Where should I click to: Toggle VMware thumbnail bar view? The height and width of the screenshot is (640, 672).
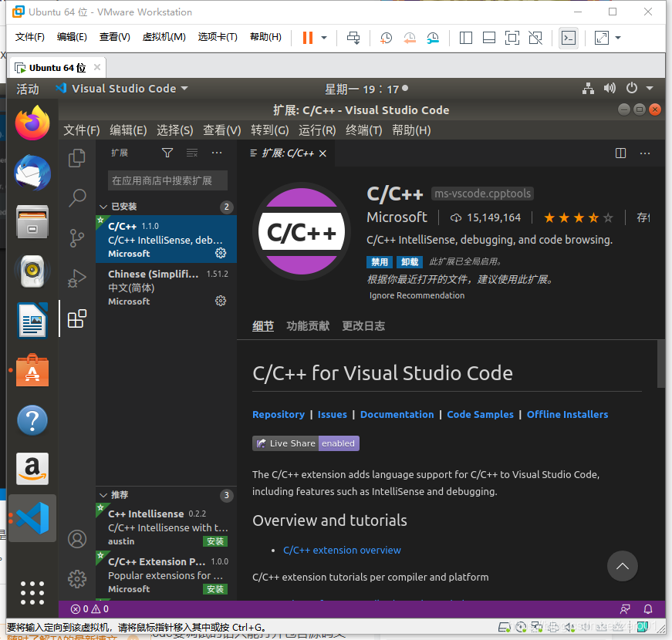point(489,38)
